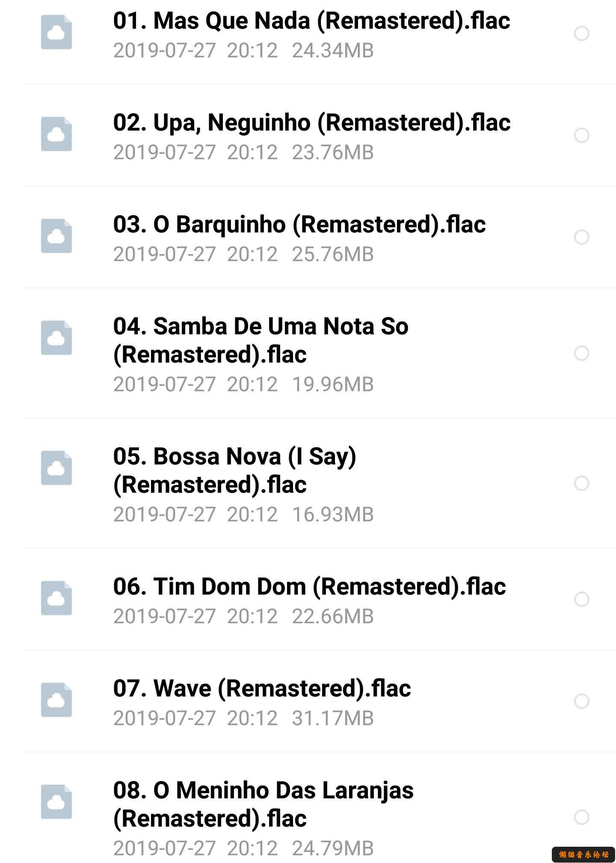616x863 pixels.
Task: Click cloud file icon for Bossa Nova (I Say)
Action: pyautogui.click(x=56, y=468)
